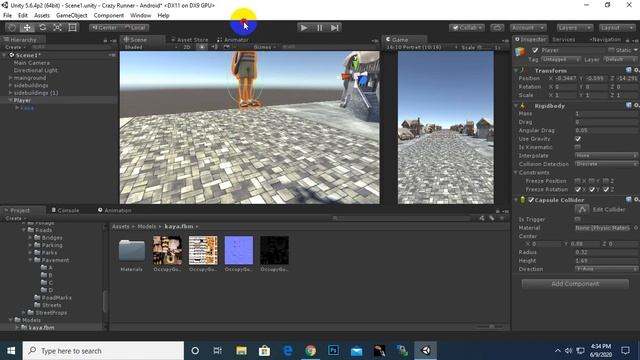Select the Rect transform tool

click(72, 27)
